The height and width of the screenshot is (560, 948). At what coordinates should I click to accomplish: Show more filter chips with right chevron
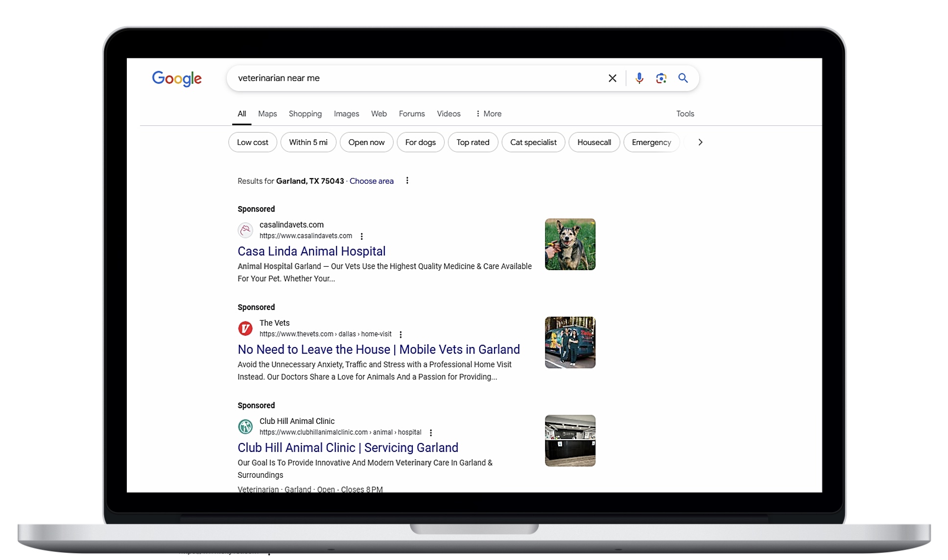(x=700, y=142)
